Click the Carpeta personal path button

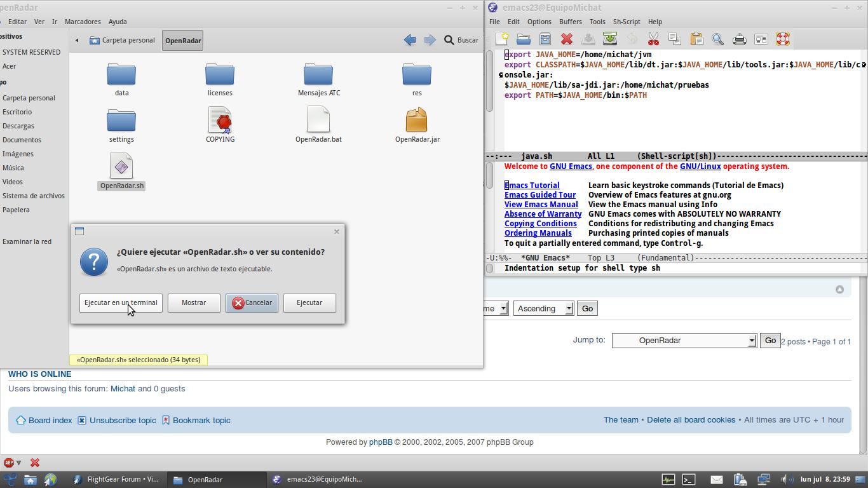click(x=122, y=40)
